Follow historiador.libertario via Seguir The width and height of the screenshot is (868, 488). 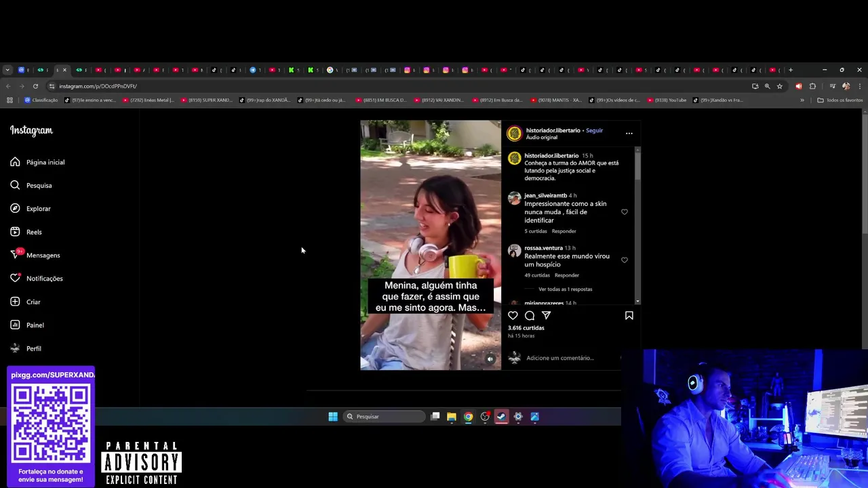[x=594, y=130]
